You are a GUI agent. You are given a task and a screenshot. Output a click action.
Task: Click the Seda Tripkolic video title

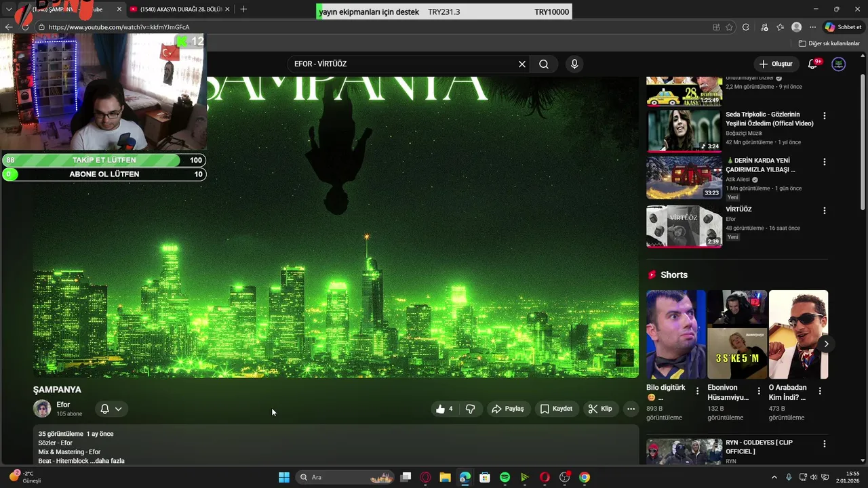770,119
